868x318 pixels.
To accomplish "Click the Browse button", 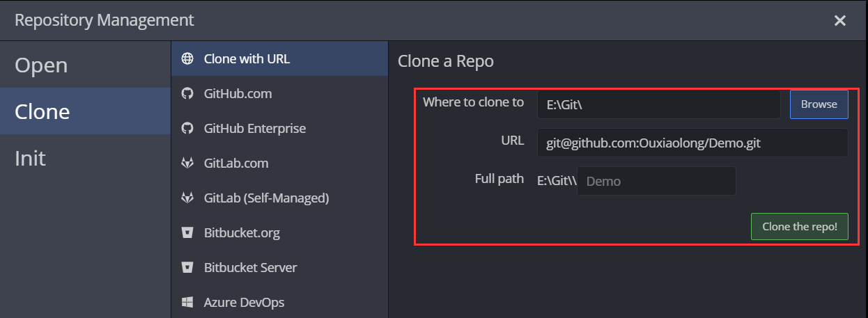I will 819,104.
